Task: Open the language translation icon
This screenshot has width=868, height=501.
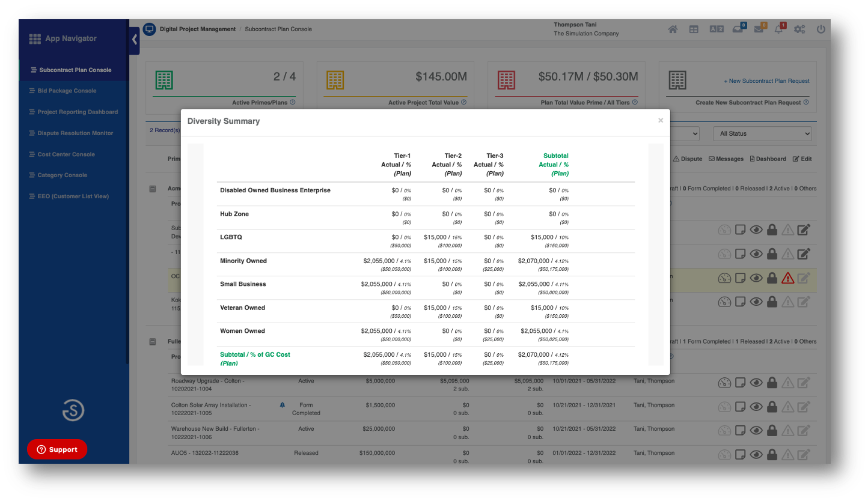Action: [x=716, y=29]
